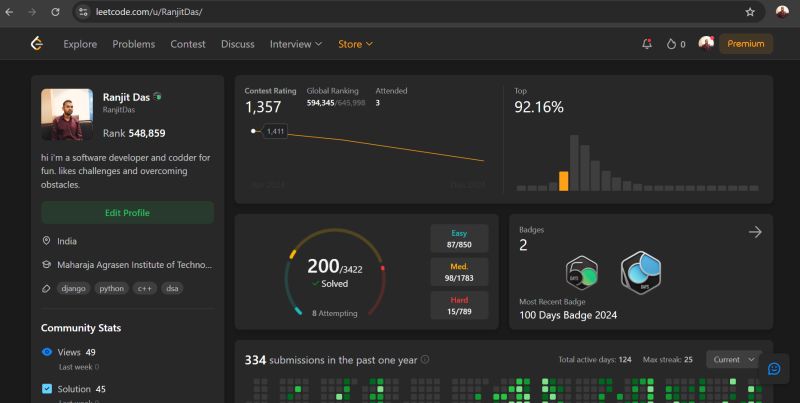This screenshot has height=403, width=800.
Task: Click the location pin icon beside India
Action: click(46, 241)
